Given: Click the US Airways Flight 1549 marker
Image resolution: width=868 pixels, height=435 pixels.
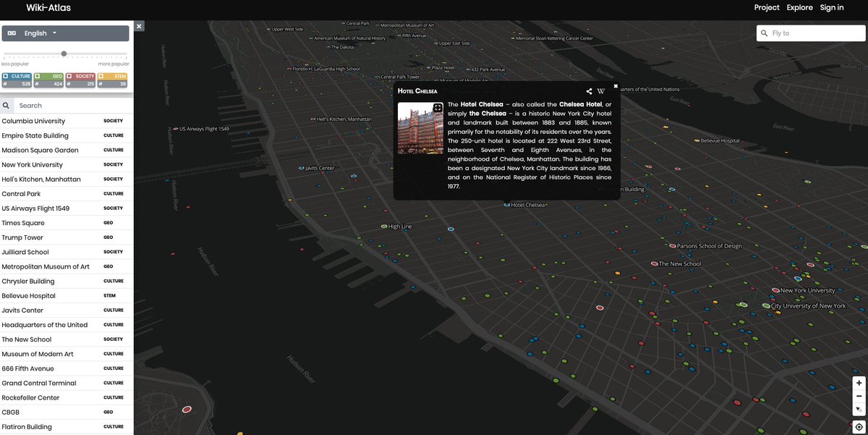Looking at the screenshot, I should [x=176, y=129].
